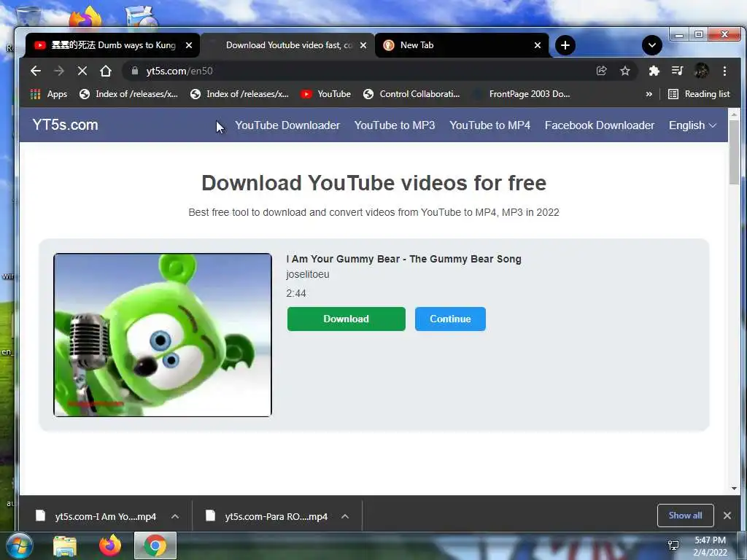Open downloaded yt5s.com-I Am Yo...mp4 file
Screen dimensions: 747x560
96,516
